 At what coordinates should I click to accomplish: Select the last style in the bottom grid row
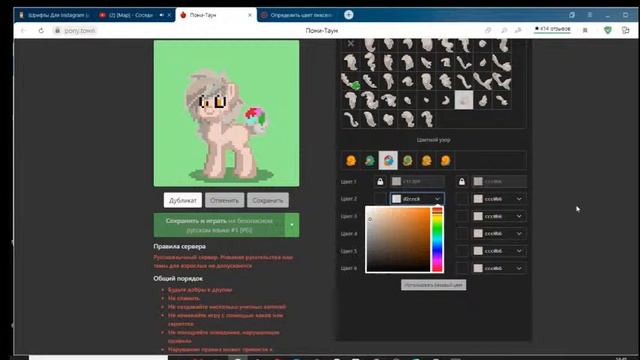pyautogui.click(x=426, y=119)
